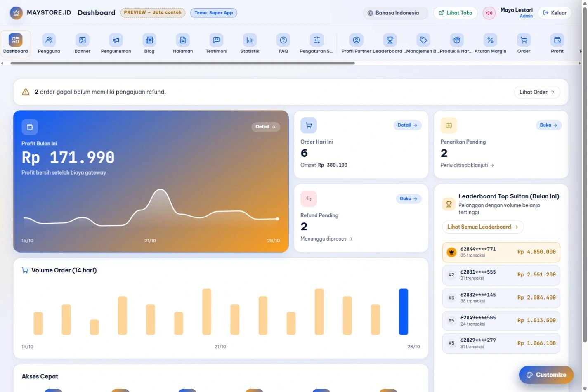Open the Manajemen tag icon
The width and height of the screenshot is (588, 392).
(423, 40)
